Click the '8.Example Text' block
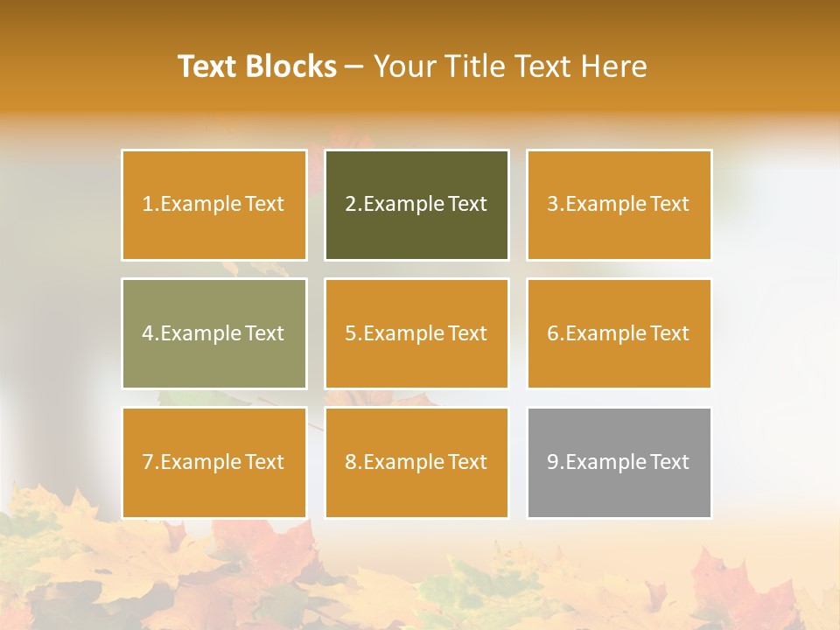 click(416, 462)
